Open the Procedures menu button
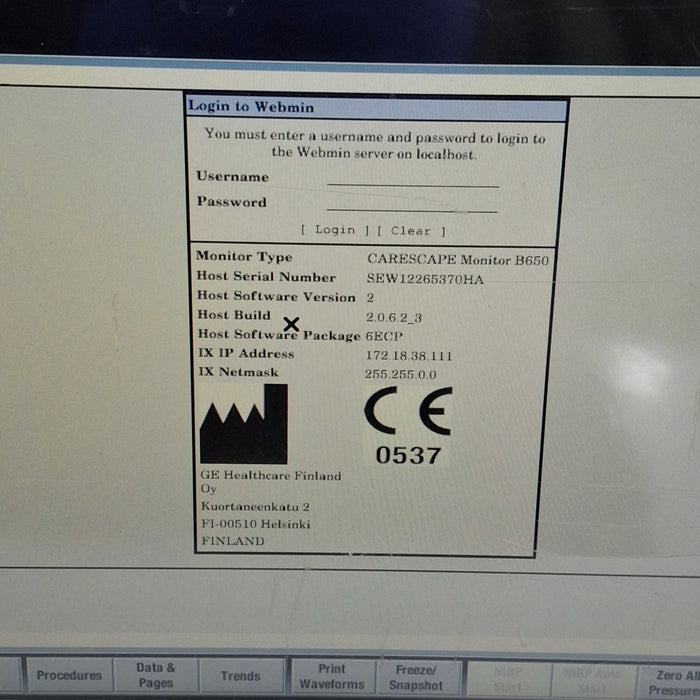Screen dimensions: 700x700 click(69, 675)
